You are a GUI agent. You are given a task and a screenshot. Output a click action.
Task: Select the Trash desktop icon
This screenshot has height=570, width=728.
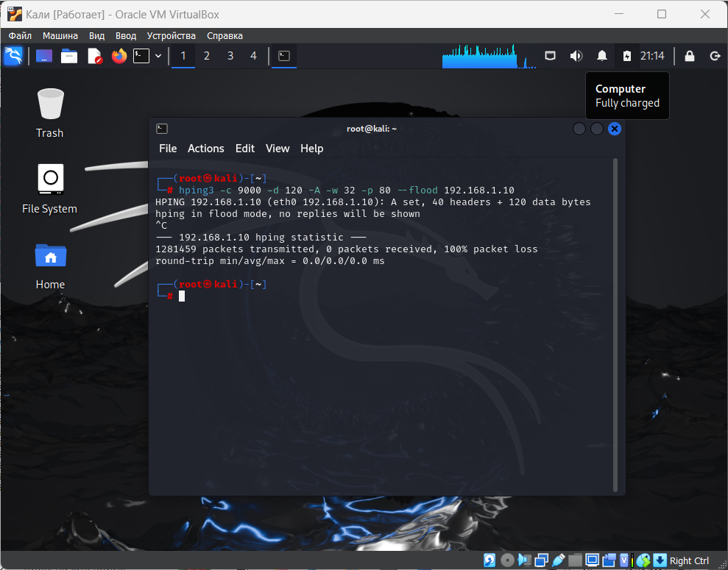pos(49,113)
